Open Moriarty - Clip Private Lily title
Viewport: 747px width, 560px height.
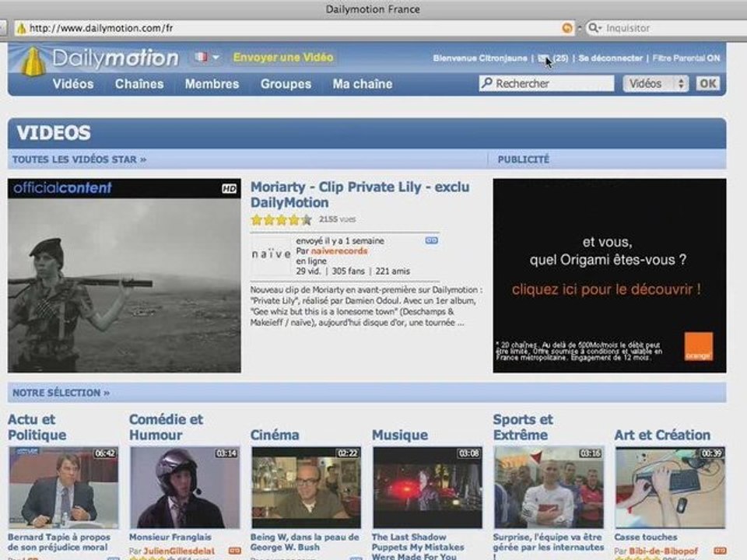[359, 194]
